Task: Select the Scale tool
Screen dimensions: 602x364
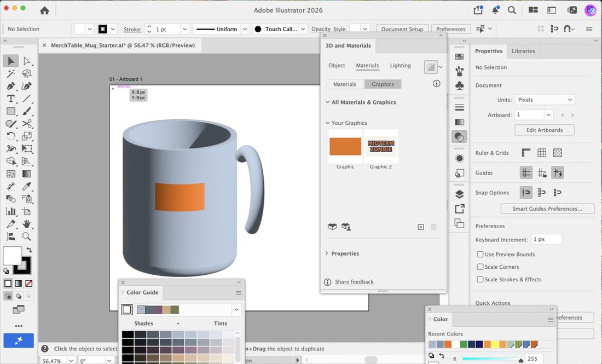Action: tap(26, 136)
